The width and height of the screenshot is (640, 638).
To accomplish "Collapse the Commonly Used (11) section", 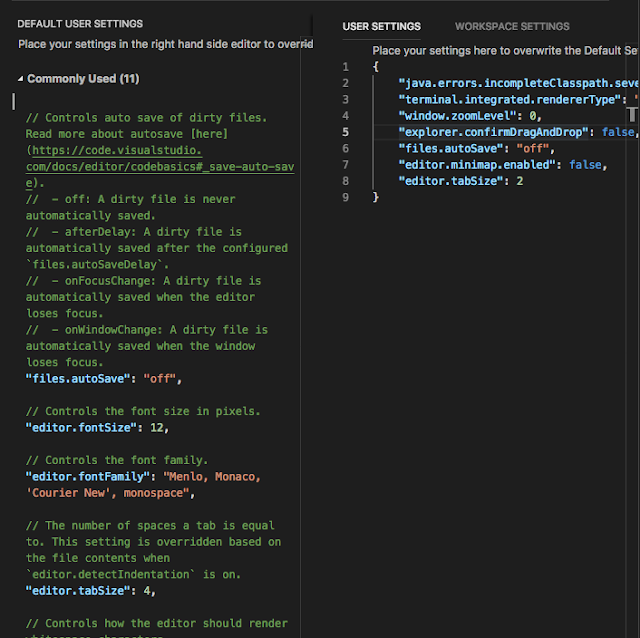I will tap(20, 79).
